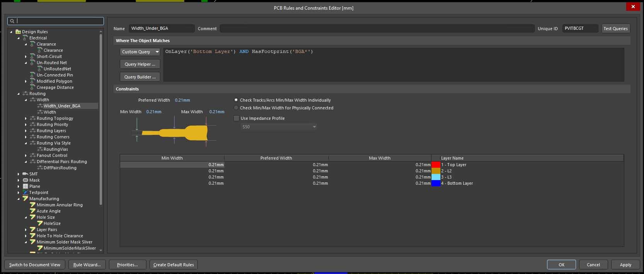The height and width of the screenshot is (274, 644).
Task: Select Check Tracks/Arcs Min/Max Width Individually
Action: [x=236, y=100]
